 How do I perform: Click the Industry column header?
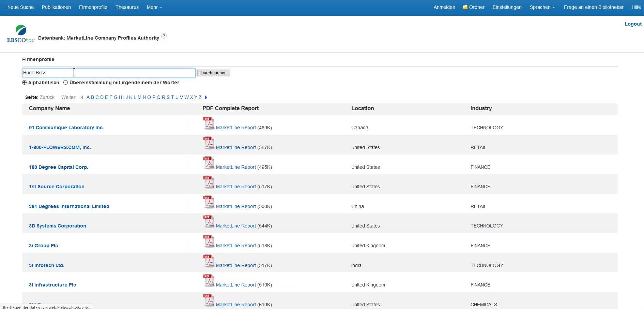(x=481, y=108)
